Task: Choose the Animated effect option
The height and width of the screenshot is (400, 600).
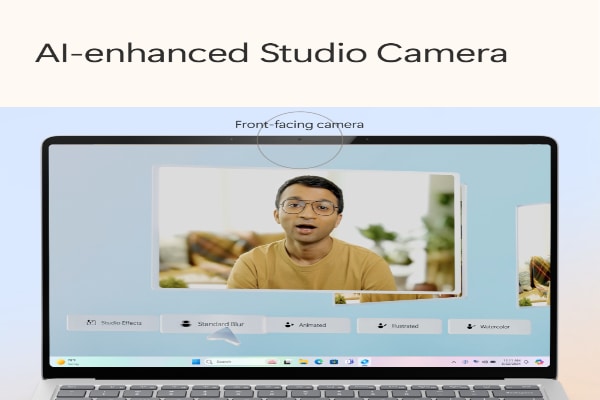Action: (307, 325)
